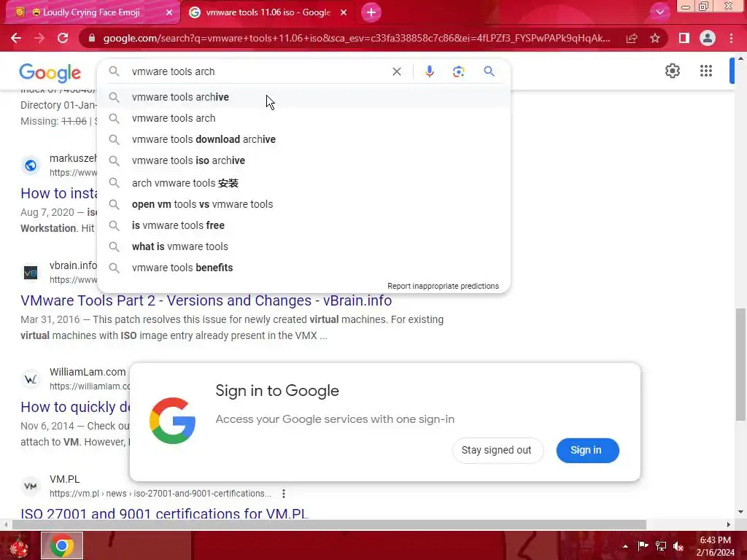Click the browser forward arrow
Image resolution: width=747 pixels, height=560 pixels.
(39, 38)
